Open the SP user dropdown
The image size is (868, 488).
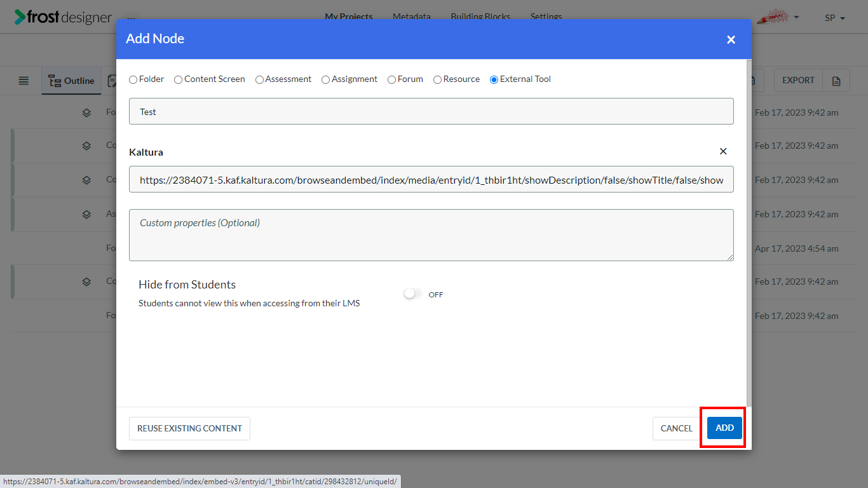[x=835, y=18]
